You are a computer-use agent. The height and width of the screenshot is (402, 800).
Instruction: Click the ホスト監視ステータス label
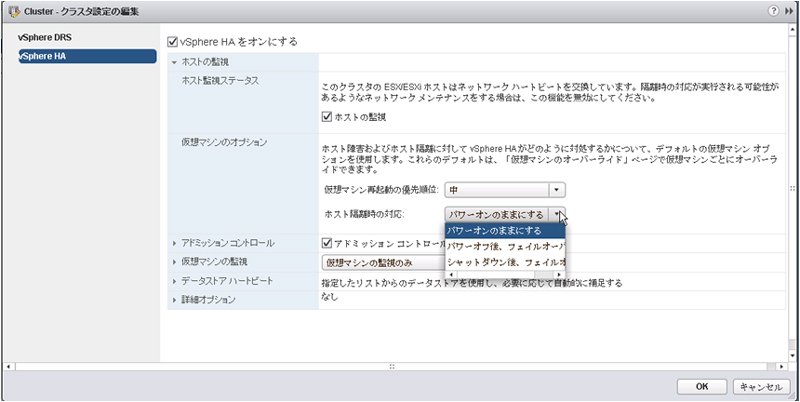point(220,81)
